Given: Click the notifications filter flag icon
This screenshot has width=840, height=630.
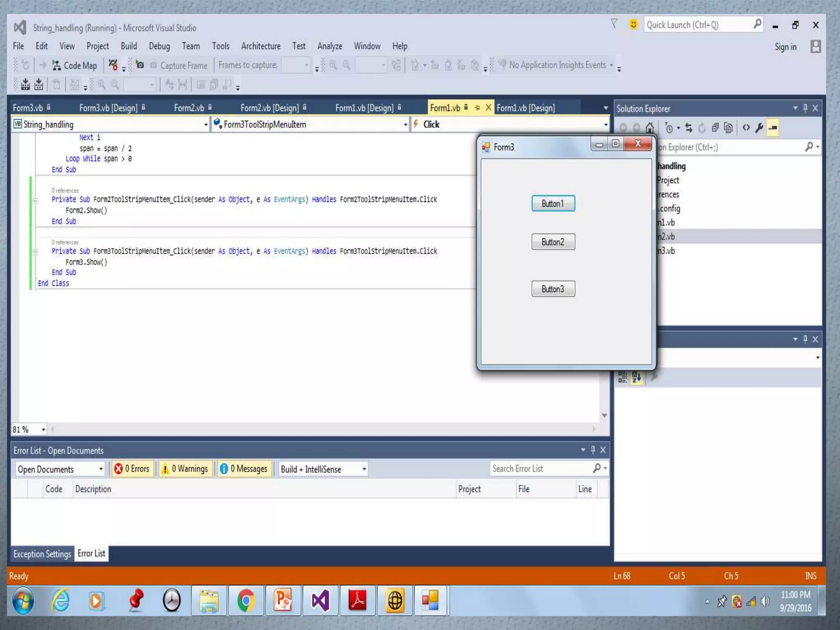Looking at the screenshot, I should pos(614,24).
